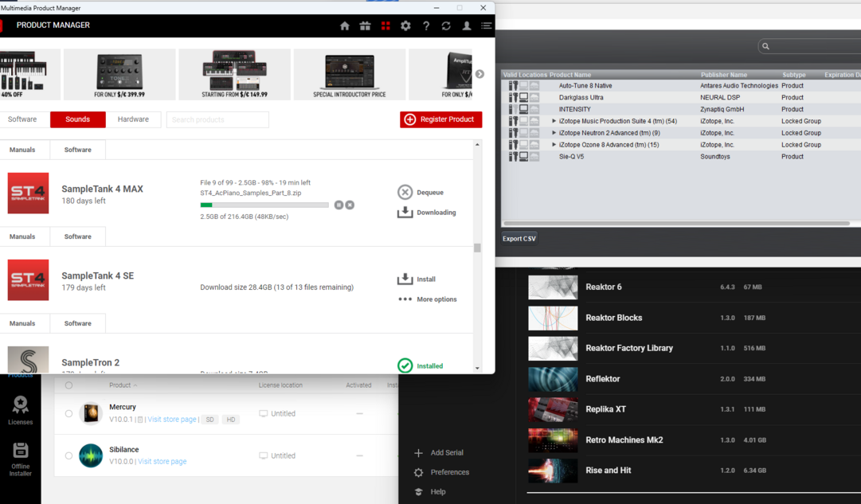
Task: Click computer location icon for Sie-Q V5
Action: point(524,157)
